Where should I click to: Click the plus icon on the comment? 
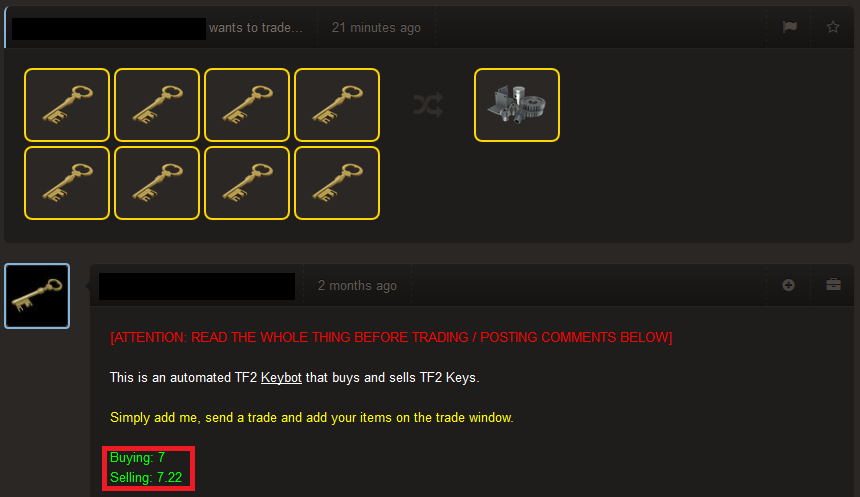tap(788, 285)
